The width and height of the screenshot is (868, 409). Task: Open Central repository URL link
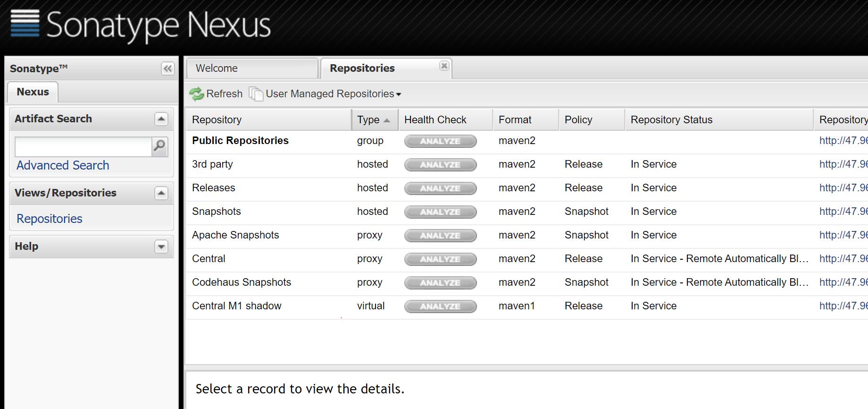(x=843, y=259)
